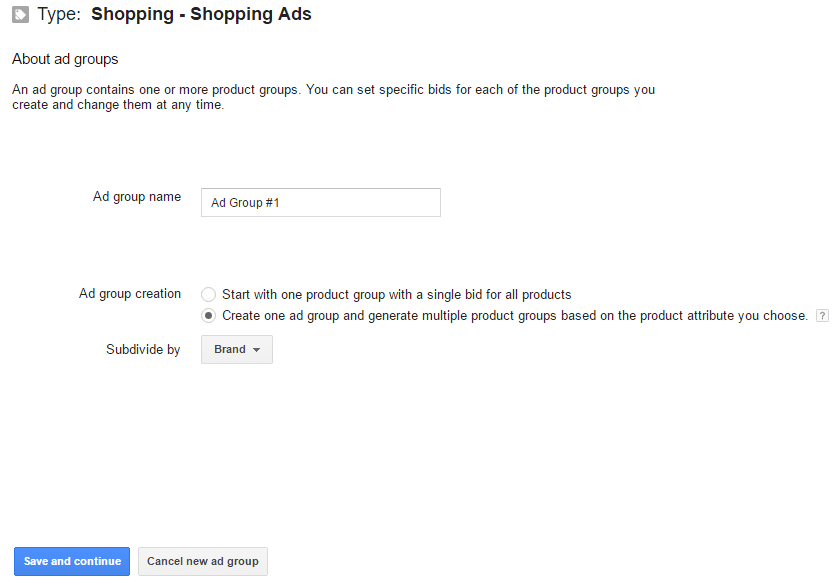Click the "Ad Group #1" text in field
The height and width of the screenshot is (584, 838).
tap(246, 203)
